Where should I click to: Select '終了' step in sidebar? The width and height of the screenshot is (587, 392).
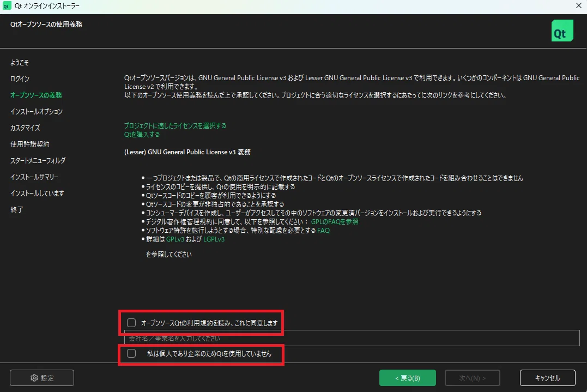16,210
